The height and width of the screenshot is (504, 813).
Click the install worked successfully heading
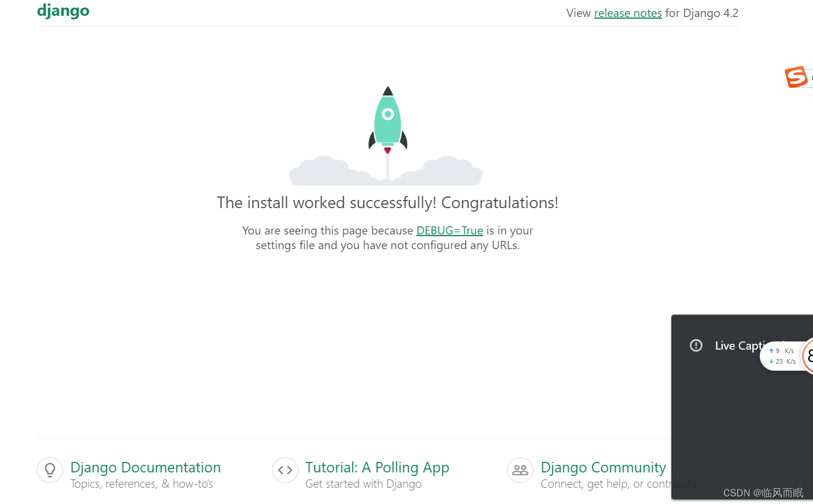[387, 202]
